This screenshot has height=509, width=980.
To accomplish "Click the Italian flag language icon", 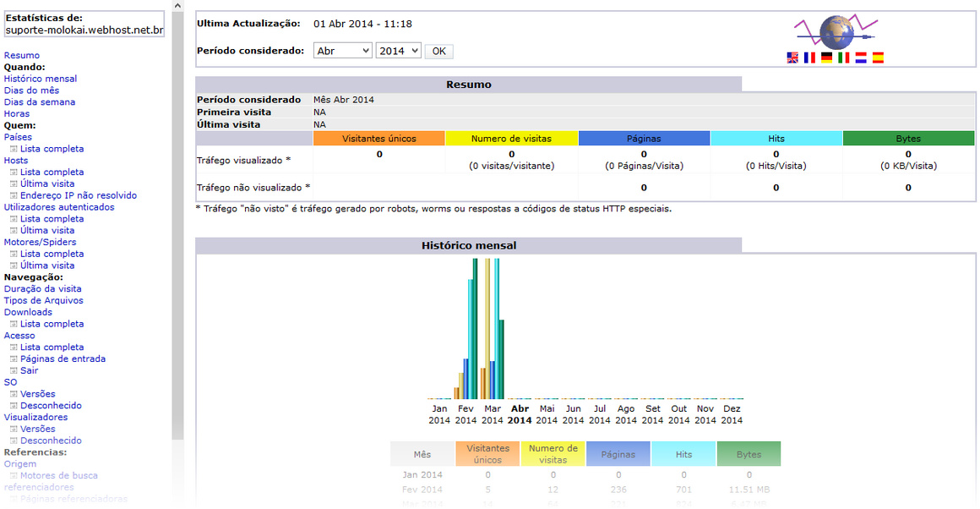I will click(843, 58).
